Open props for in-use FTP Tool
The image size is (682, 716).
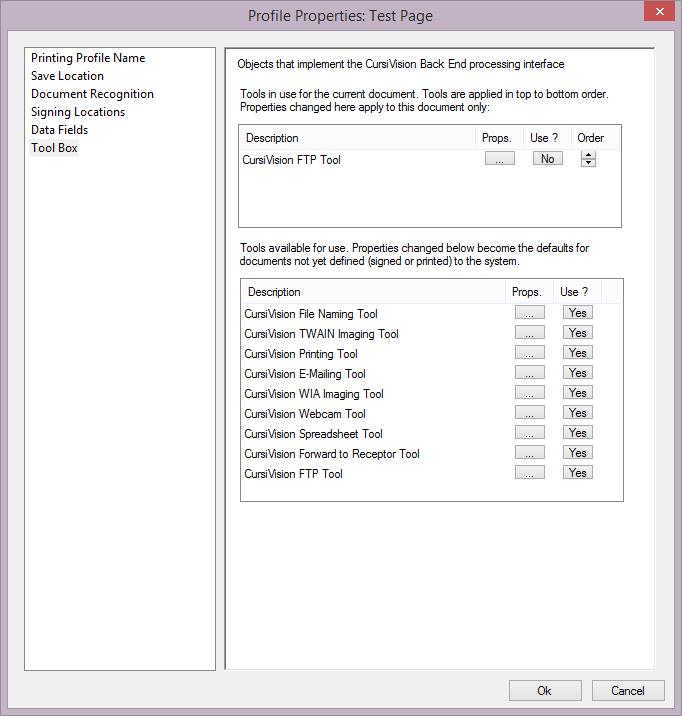pos(499,159)
